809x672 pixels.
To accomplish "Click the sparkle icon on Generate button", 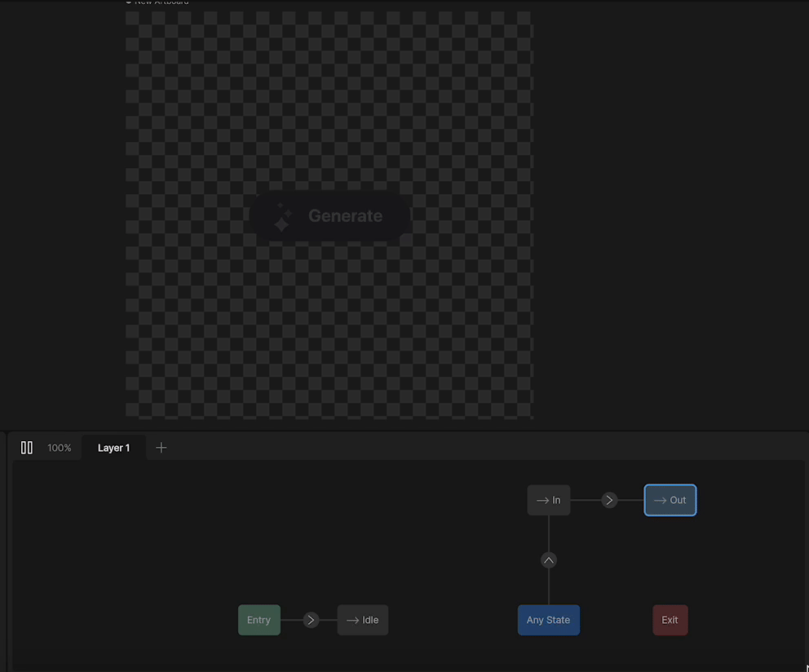I will [282, 217].
